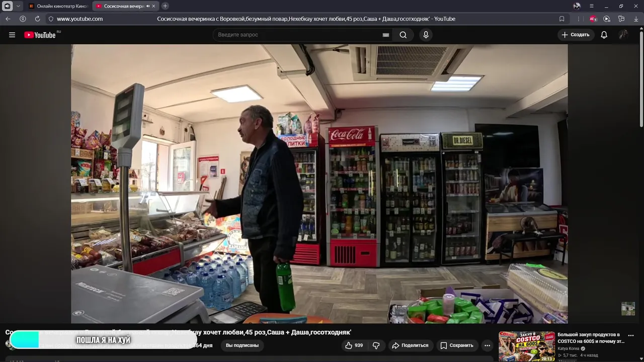
Task: Close the Сосисочная вечеринка tab
Action: pyautogui.click(x=154, y=6)
